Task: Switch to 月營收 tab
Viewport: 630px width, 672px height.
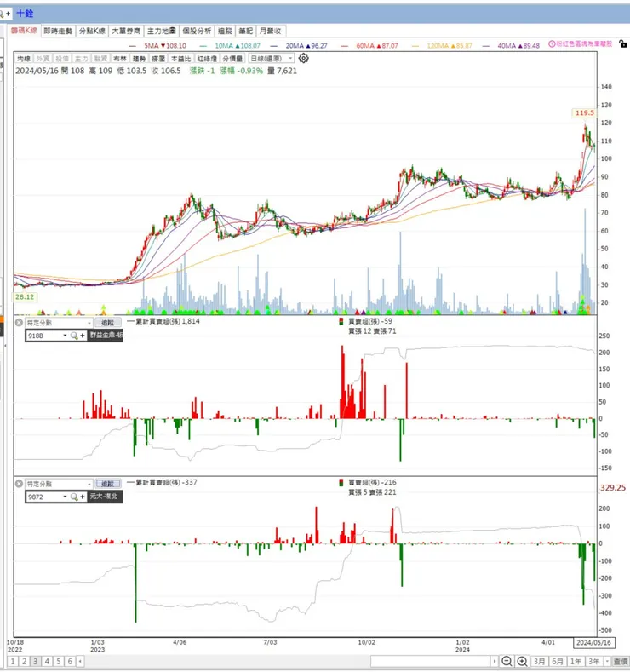Action: (x=271, y=31)
